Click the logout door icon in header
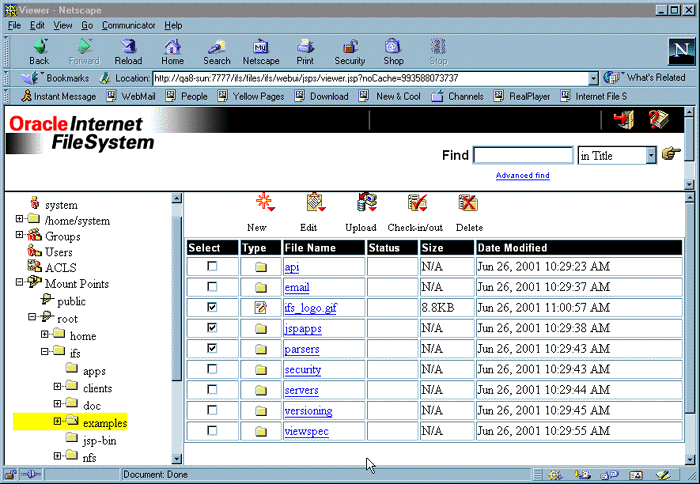 click(624, 119)
